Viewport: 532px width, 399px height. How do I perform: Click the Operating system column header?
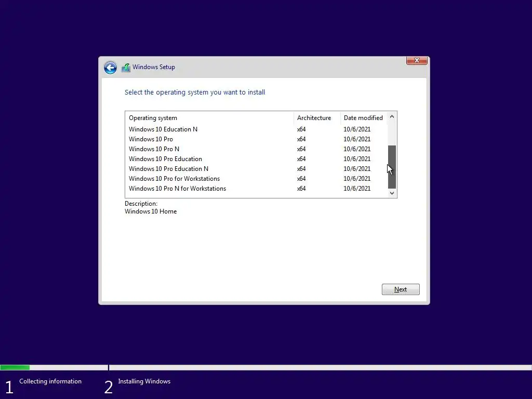click(x=209, y=118)
